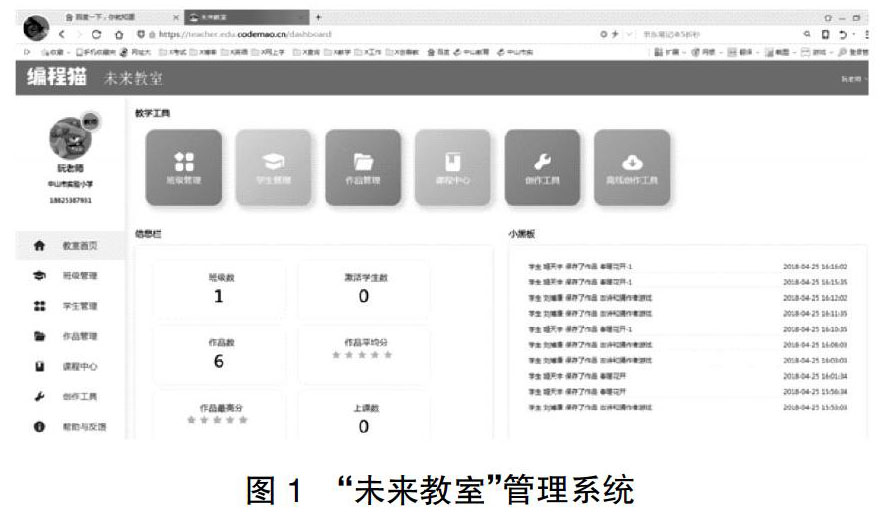Expand the dropdown arrow beside the lightning icon

pyautogui.click(x=629, y=34)
